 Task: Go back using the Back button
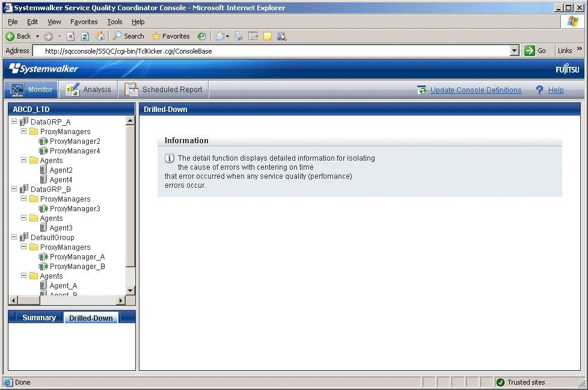click(18, 36)
